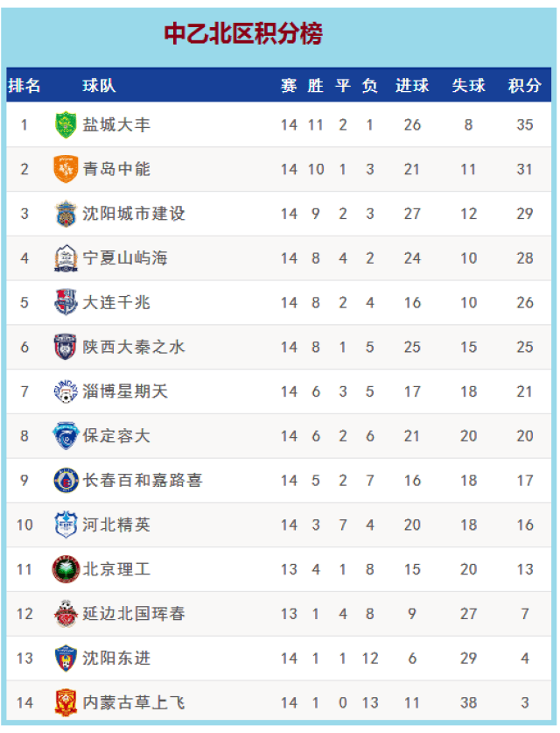
Task: Click the 淄博星期天 team logo
Action: (x=66, y=391)
